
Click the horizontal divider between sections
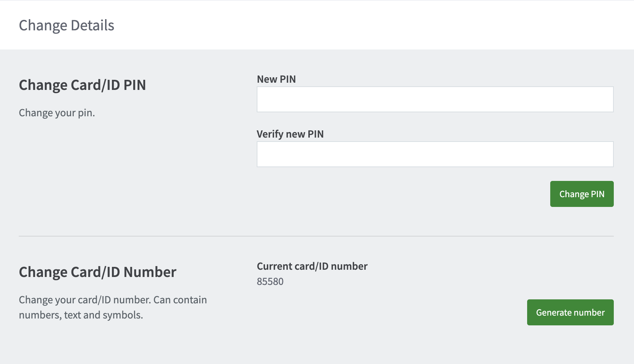click(316, 236)
